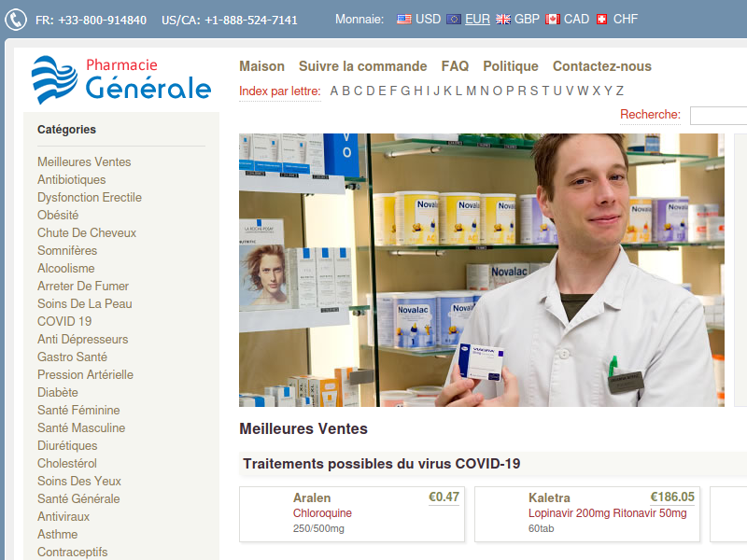Select the US flag USD currency
The image size is (747, 560).
(418, 19)
